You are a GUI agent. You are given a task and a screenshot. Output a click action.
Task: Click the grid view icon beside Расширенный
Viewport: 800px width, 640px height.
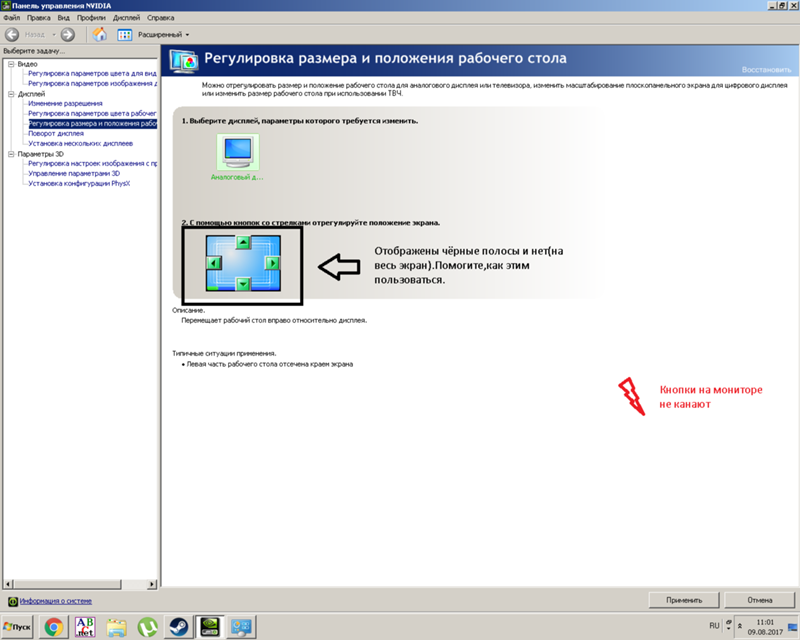coord(124,34)
